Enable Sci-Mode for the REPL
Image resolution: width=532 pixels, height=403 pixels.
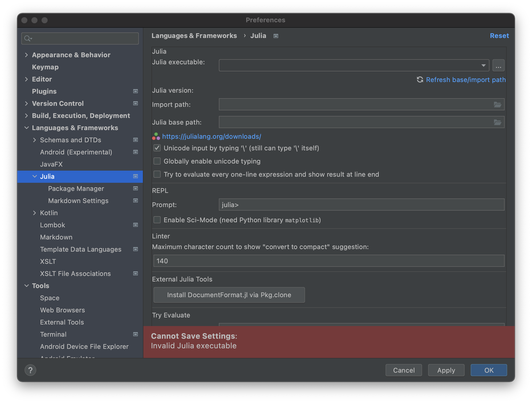(x=157, y=220)
